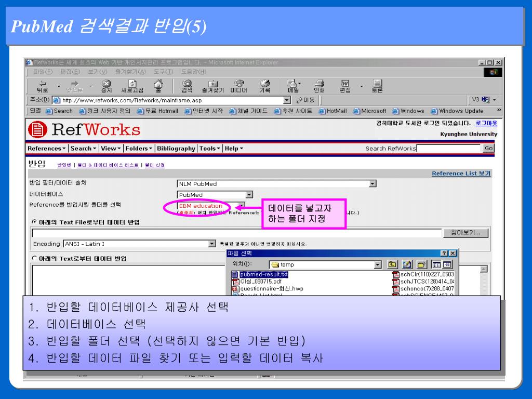Expand the Back button history arrow
Viewport: 532px width, 399px height.
pyautogui.click(x=59, y=87)
